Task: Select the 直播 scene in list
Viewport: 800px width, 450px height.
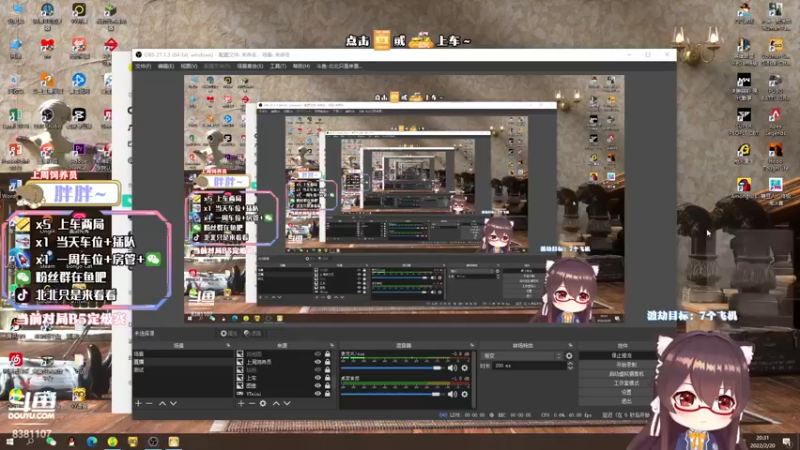Action: (182, 362)
